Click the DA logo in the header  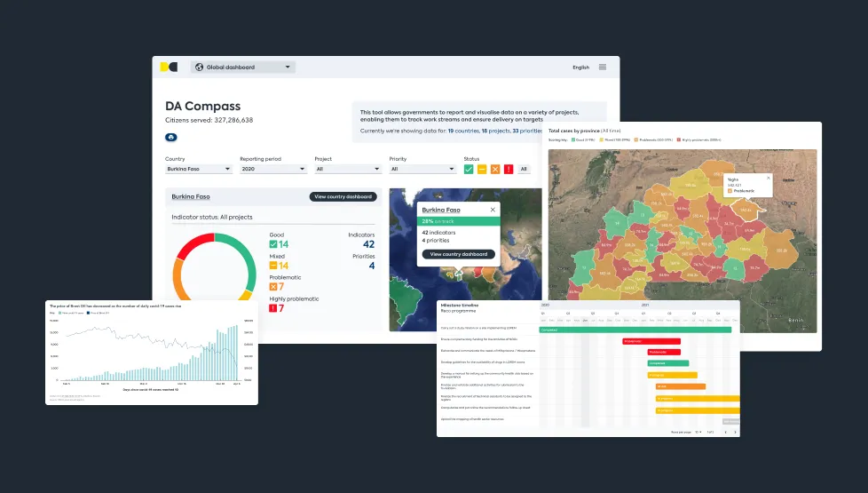pyautogui.click(x=169, y=67)
